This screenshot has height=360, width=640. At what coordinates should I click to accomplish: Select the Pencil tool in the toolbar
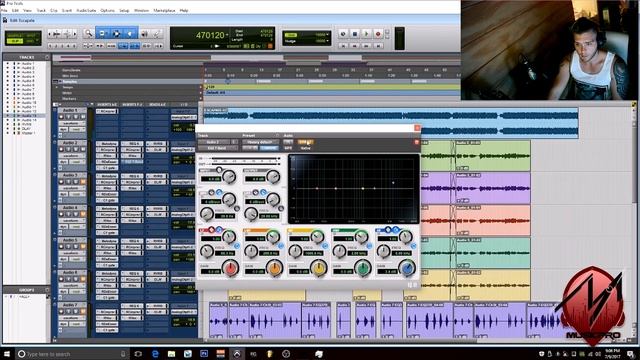click(157, 33)
